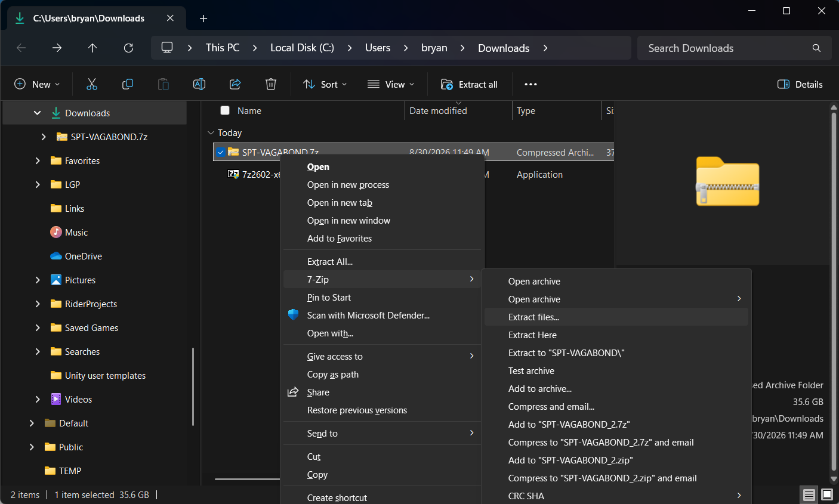Collapse the Today group in file list
This screenshot has width=839, height=504.
tap(211, 133)
